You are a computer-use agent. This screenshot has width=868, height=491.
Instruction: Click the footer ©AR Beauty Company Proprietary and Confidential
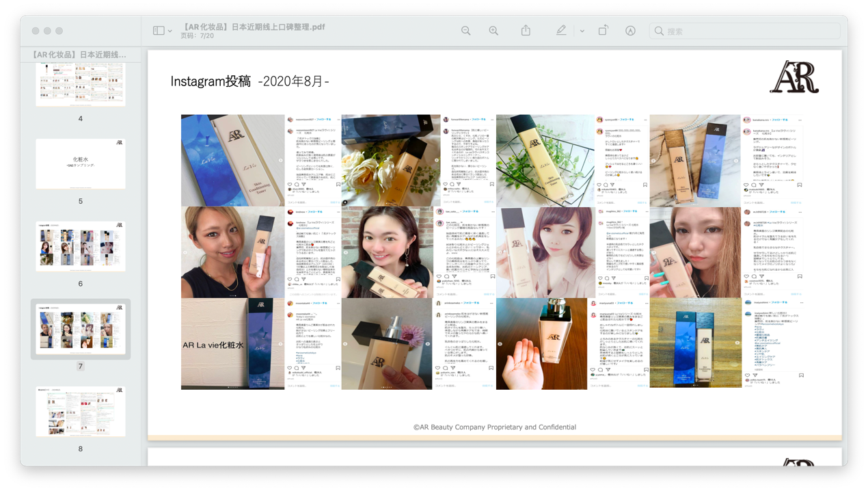(x=495, y=427)
